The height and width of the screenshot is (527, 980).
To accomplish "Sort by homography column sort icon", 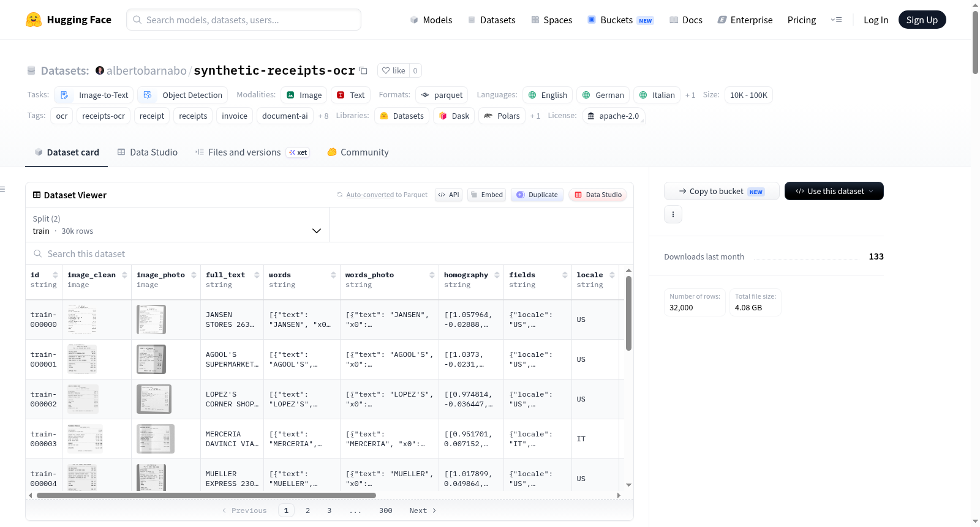I will pos(497,275).
